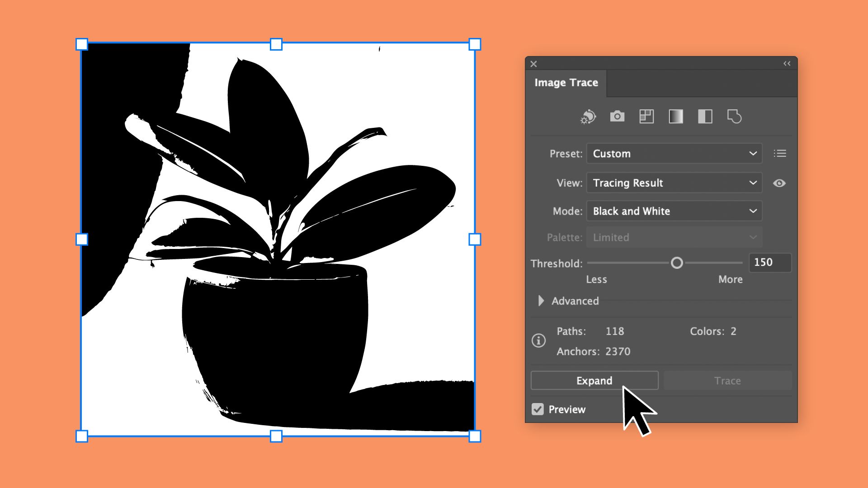Select the Image Trace tab
868x488 pixels.
[566, 83]
